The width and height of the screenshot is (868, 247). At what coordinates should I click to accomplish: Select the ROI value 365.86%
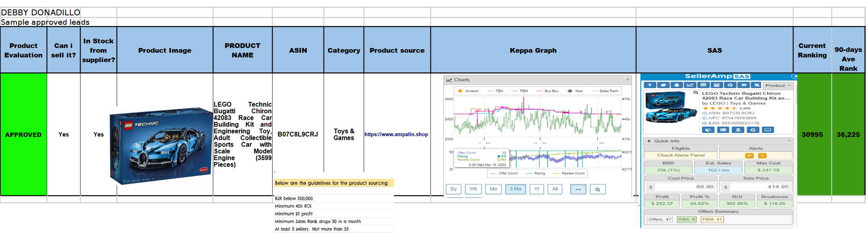click(737, 204)
